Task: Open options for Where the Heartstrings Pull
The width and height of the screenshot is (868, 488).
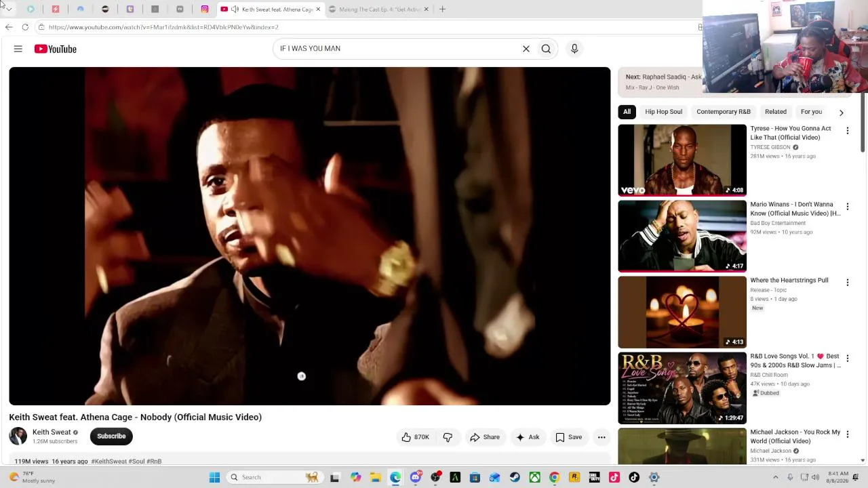Action: [x=847, y=283]
